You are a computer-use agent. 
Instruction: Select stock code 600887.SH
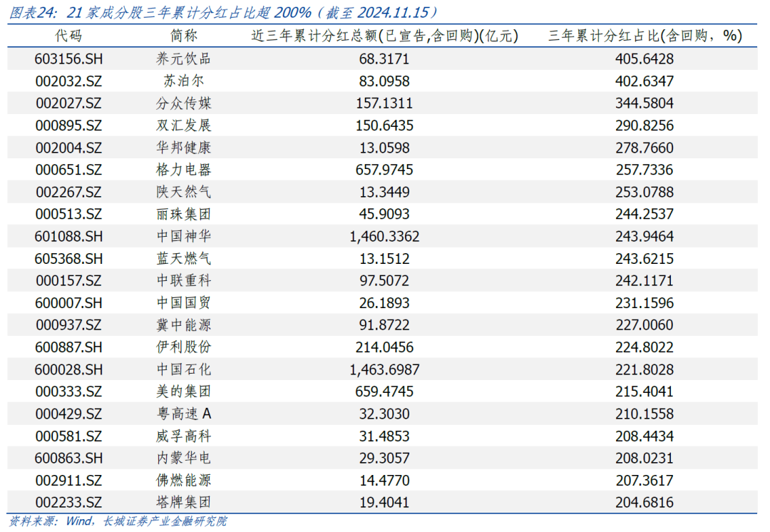click(x=68, y=347)
